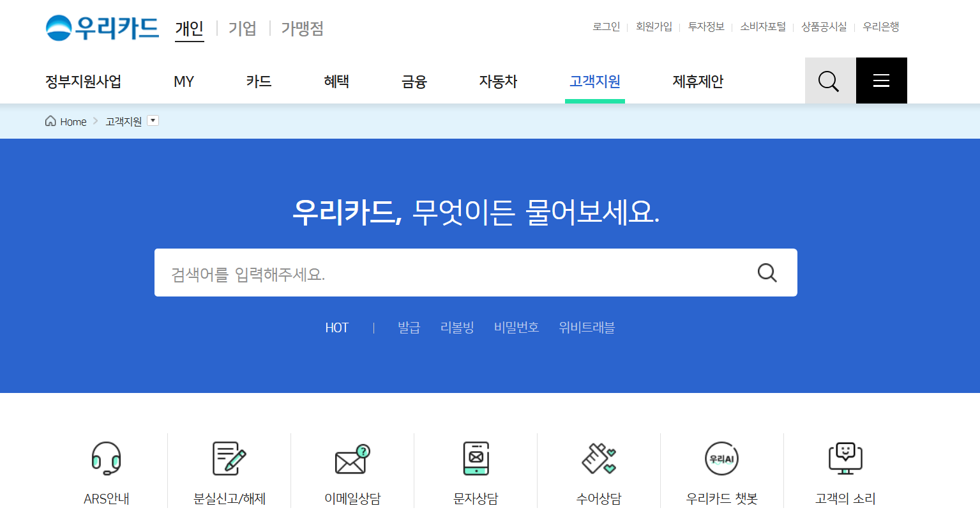This screenshot has height=531, width=980.
Task: Go to 우리은행 link
Action: pyautogui.click(x=881, y=26)
